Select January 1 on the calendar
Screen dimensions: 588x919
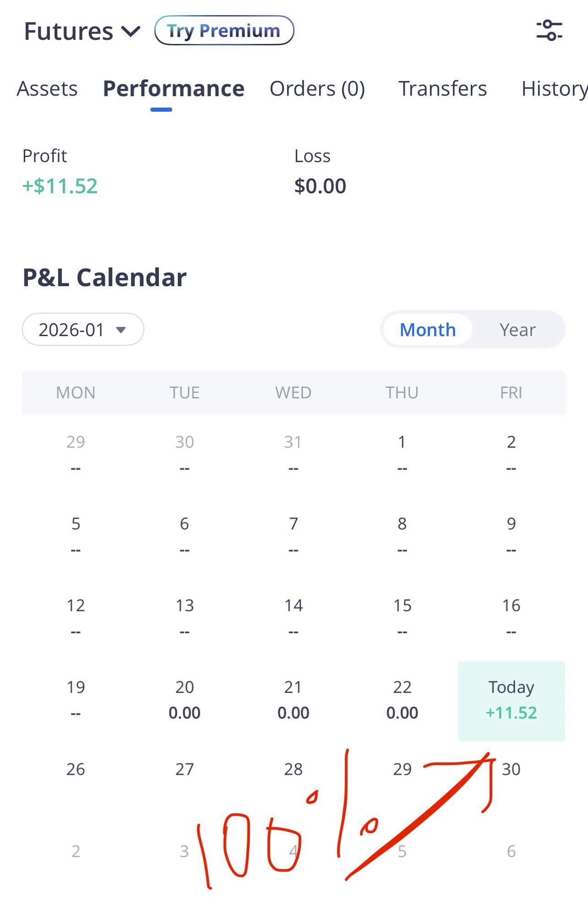(402, 453)
